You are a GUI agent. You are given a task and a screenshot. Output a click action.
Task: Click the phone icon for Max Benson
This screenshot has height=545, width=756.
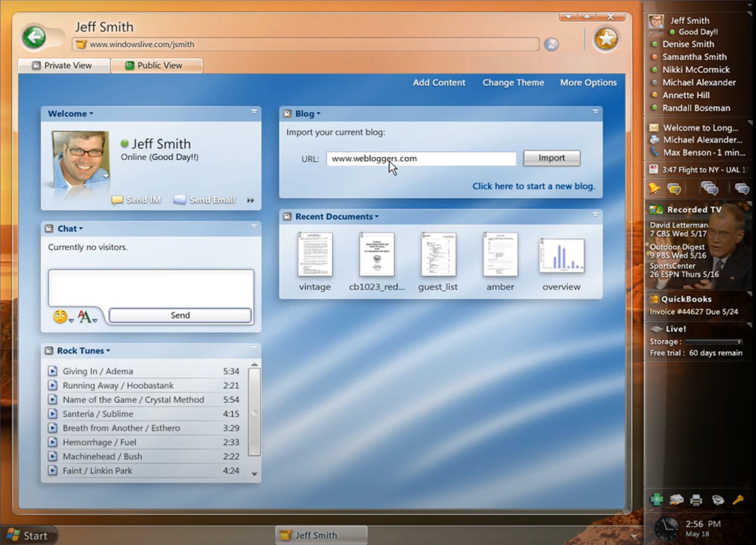tap(654, 152)
